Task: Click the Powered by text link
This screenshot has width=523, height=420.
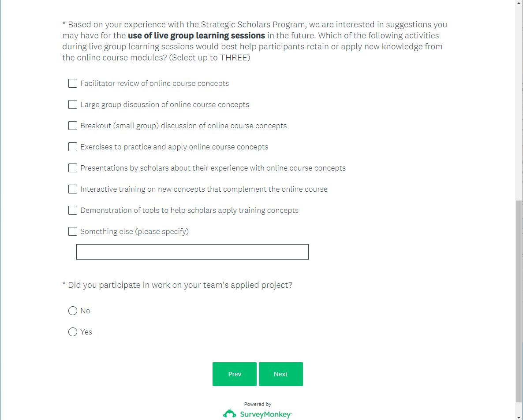Action: (258, 404)
